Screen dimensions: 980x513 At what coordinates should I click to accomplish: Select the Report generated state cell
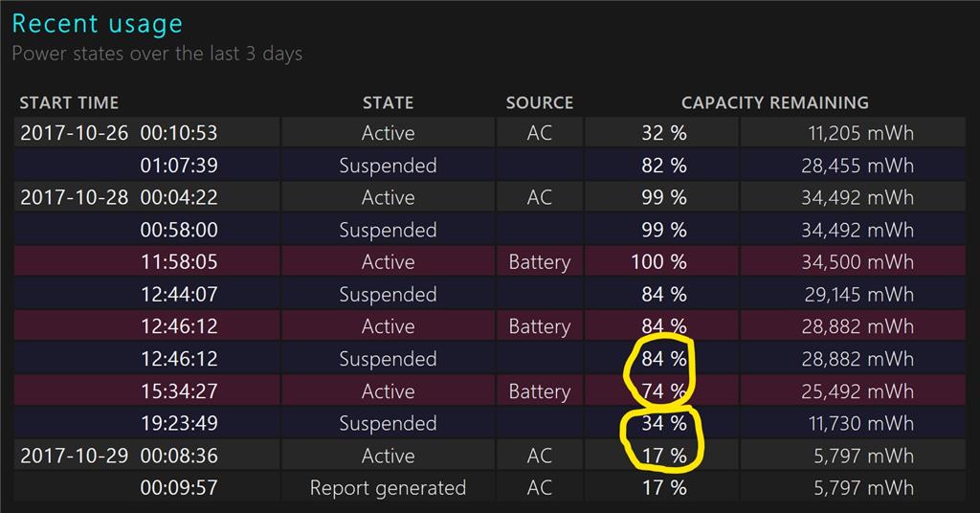388,487
